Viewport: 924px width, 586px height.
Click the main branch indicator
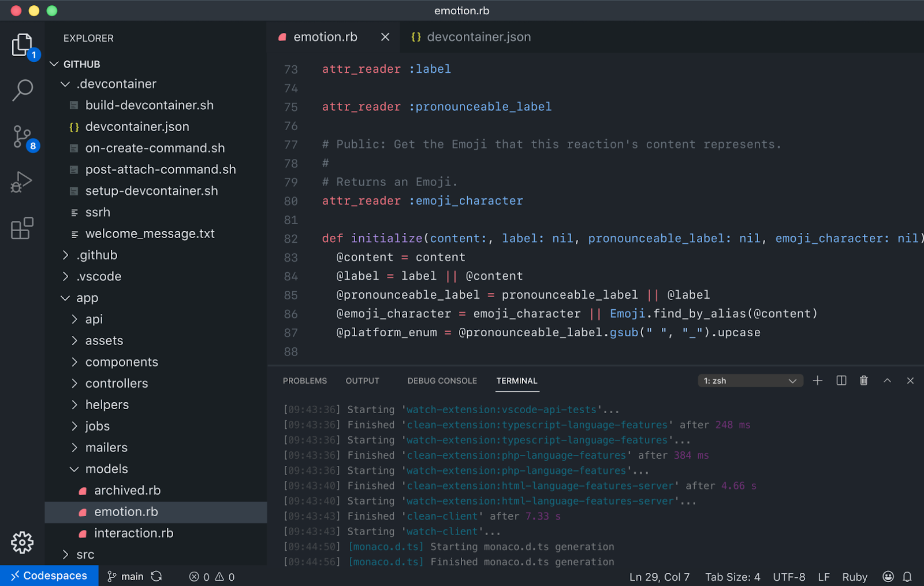point(125,576)
